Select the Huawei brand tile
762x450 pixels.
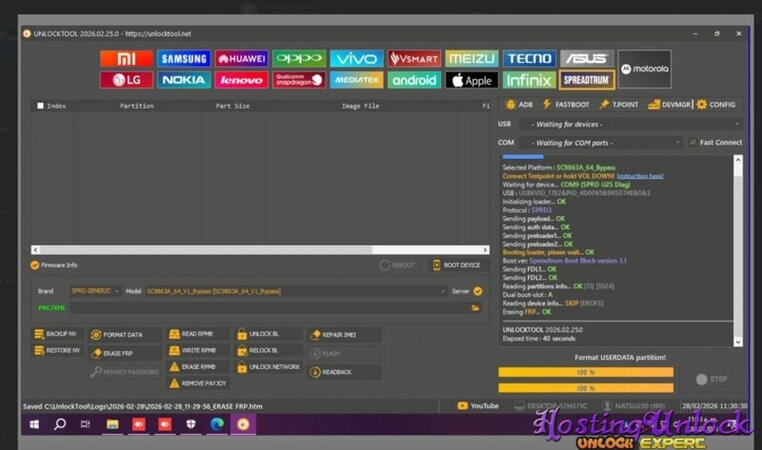[241, 59]
